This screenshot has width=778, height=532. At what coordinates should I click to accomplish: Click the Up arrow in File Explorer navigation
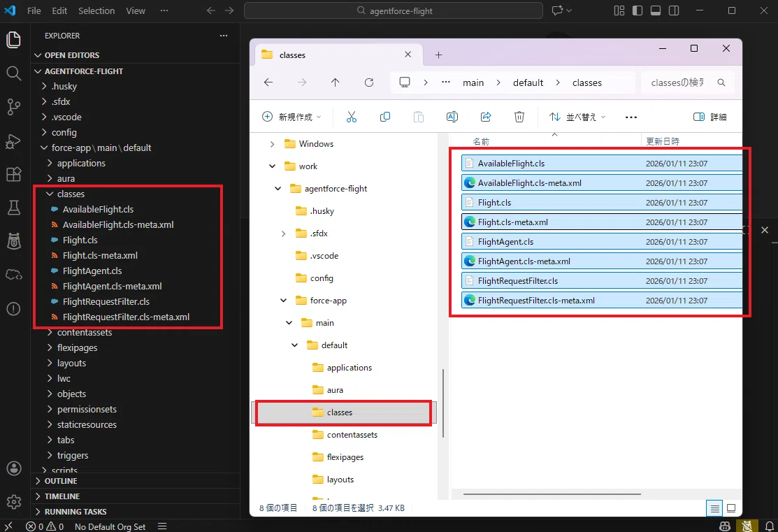click(336, 82)
